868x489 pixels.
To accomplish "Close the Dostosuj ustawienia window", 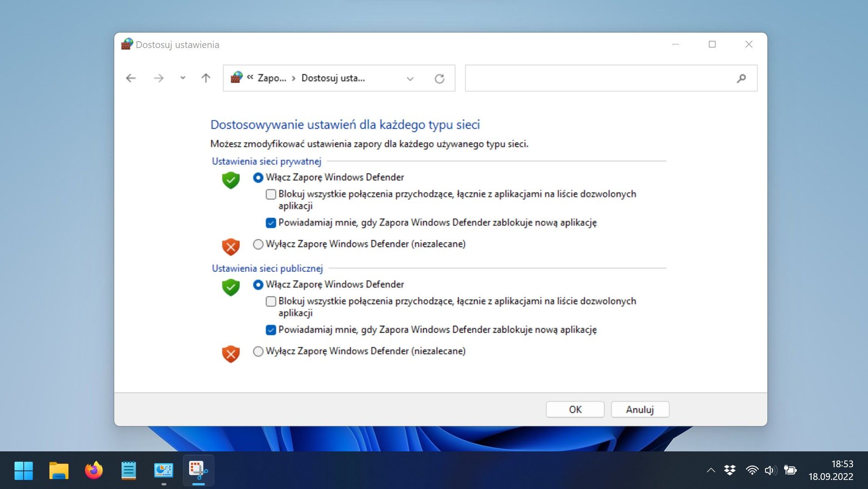I will 749,44.
